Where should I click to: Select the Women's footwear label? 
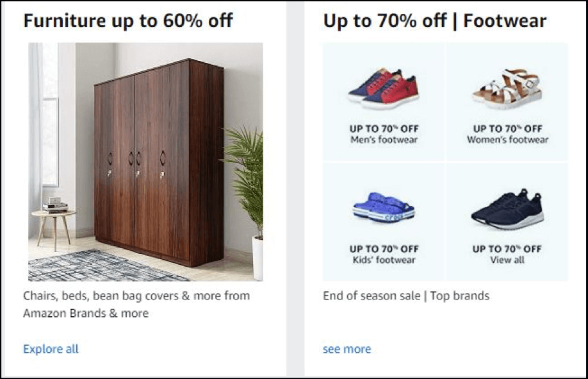pyautogui.click(x=507, y=140)
